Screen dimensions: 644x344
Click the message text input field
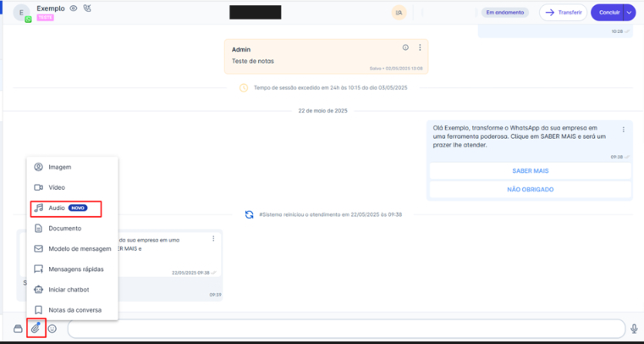click(339, 329)
